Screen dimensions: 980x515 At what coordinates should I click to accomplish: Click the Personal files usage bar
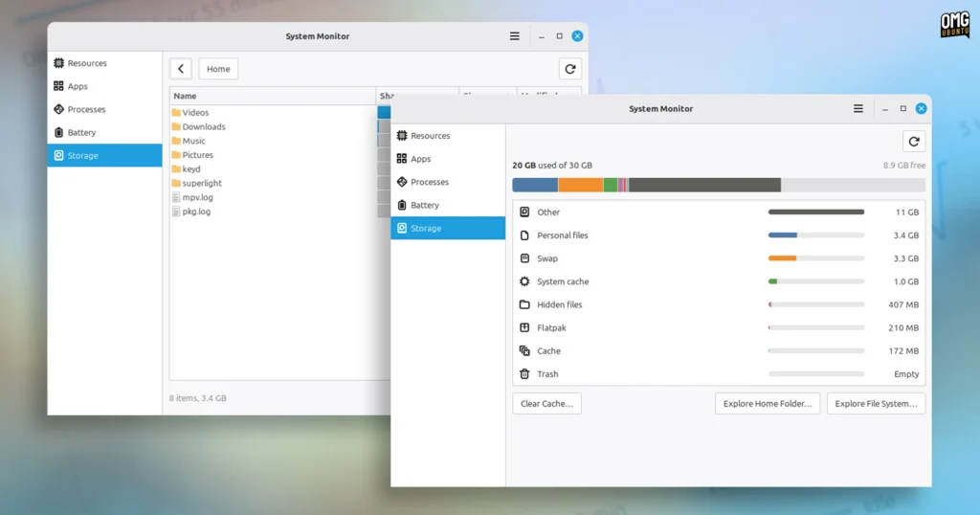click(x=816, y=235)
